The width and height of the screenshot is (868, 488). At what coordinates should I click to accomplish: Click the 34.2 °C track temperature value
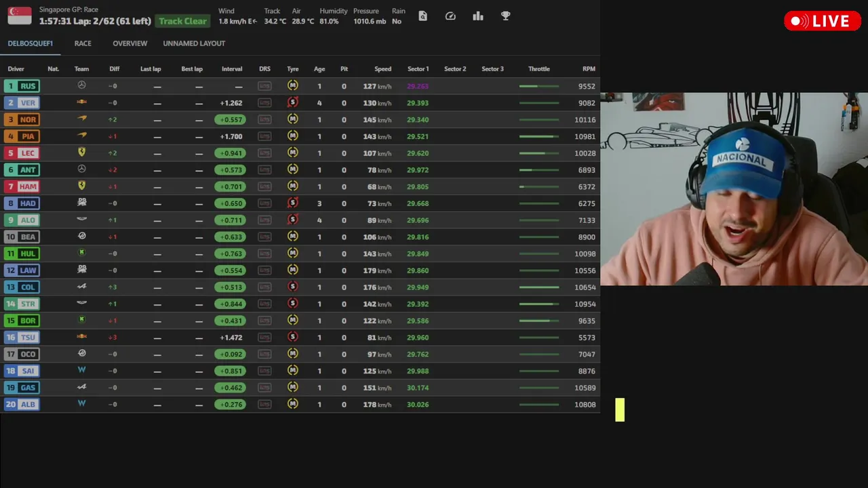click(x=275, y=22)
